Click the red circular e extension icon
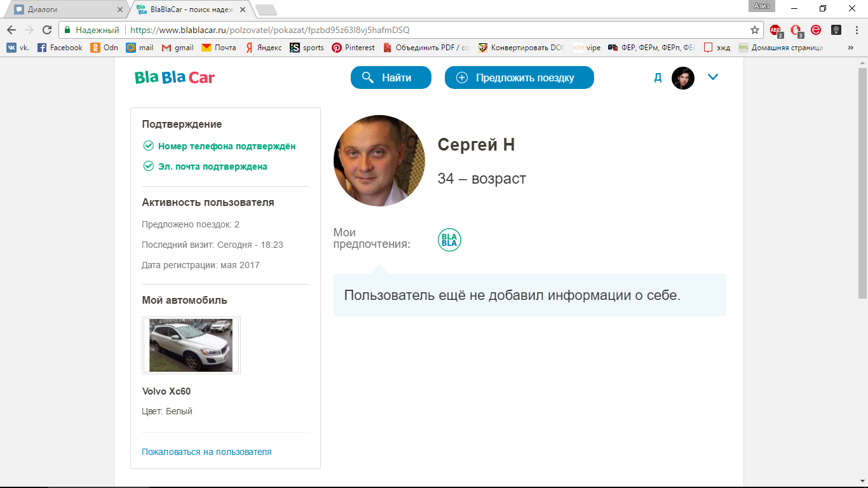 [816, 30]
